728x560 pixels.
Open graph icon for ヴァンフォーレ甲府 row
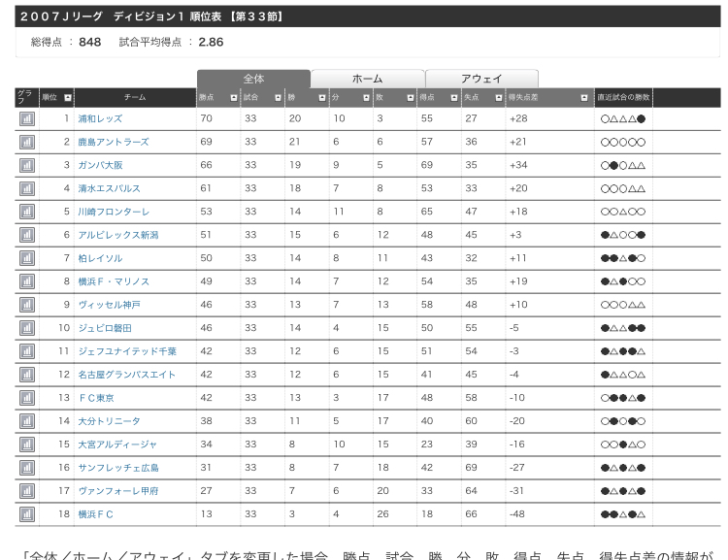(27, 491)
